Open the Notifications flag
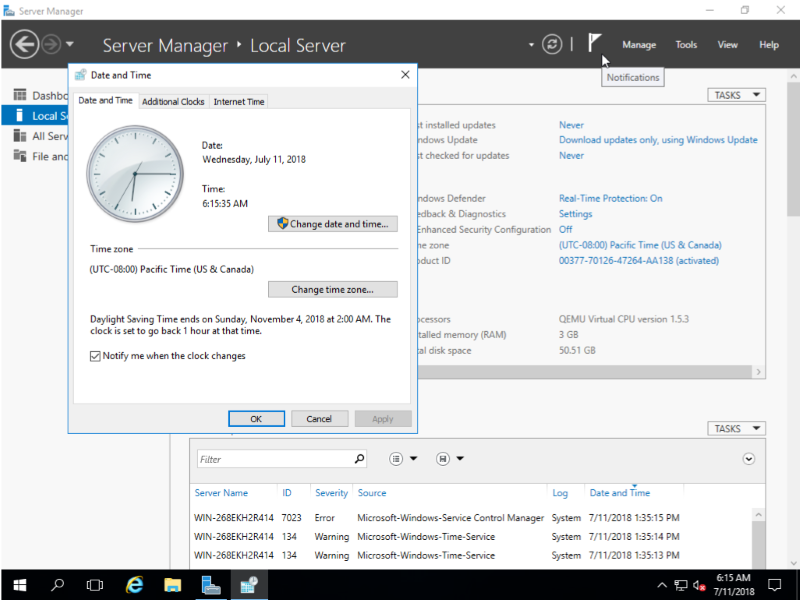Image resolution: width=800 pixels, height=600 pixels. (x=594, y=43)
